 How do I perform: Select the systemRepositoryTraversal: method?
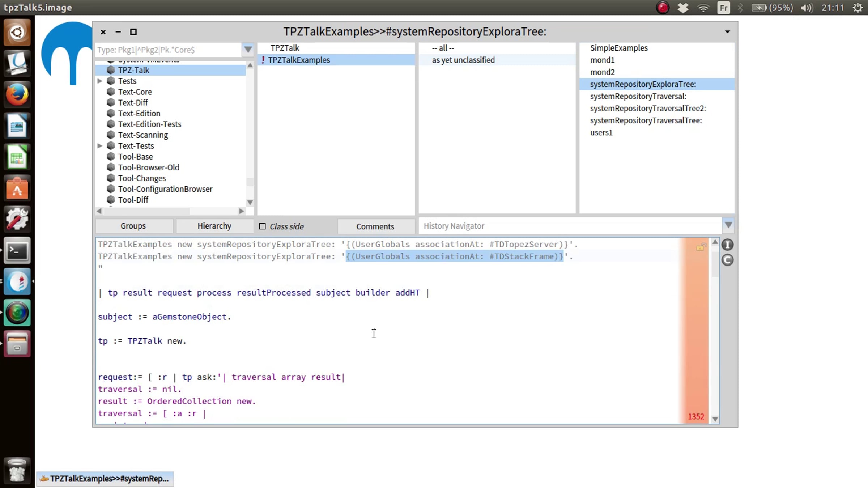[x=638, y=96]
